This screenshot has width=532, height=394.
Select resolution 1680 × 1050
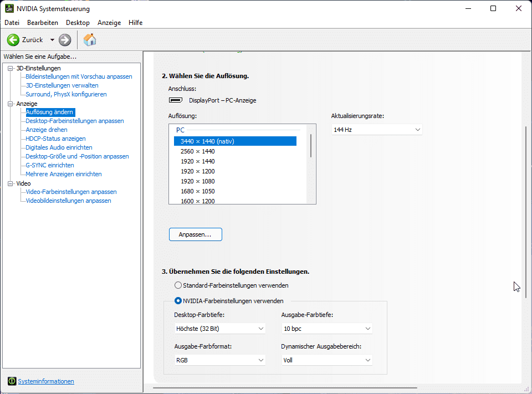click(198, 191)
